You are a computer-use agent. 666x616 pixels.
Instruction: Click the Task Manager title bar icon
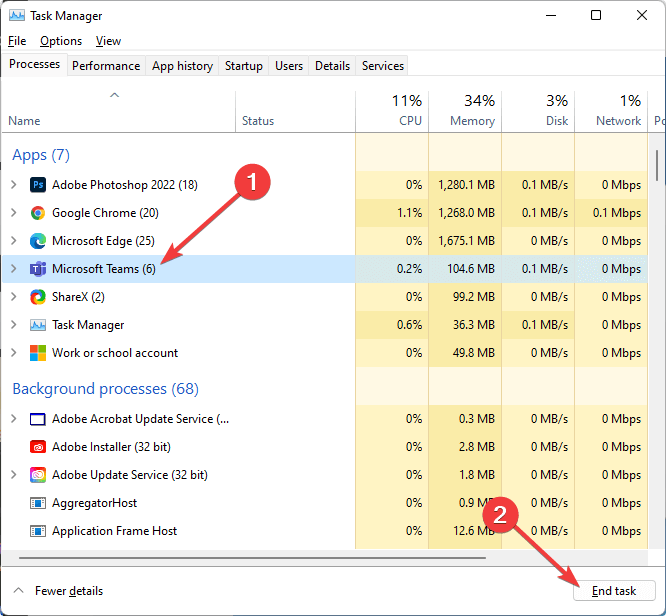pyautogui.click(x=17, y=16)
